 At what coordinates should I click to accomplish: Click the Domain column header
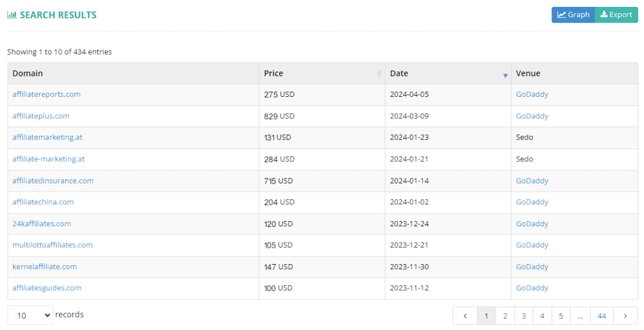click(x=133, y=74)
